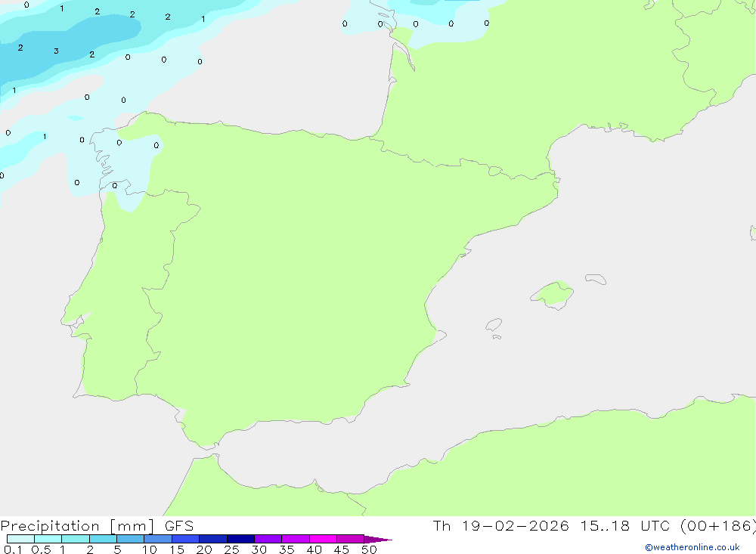Viewport: 756px width, 554px height.
Task: Choose the 20–25 mm legend color swatch
Action: 212,539
